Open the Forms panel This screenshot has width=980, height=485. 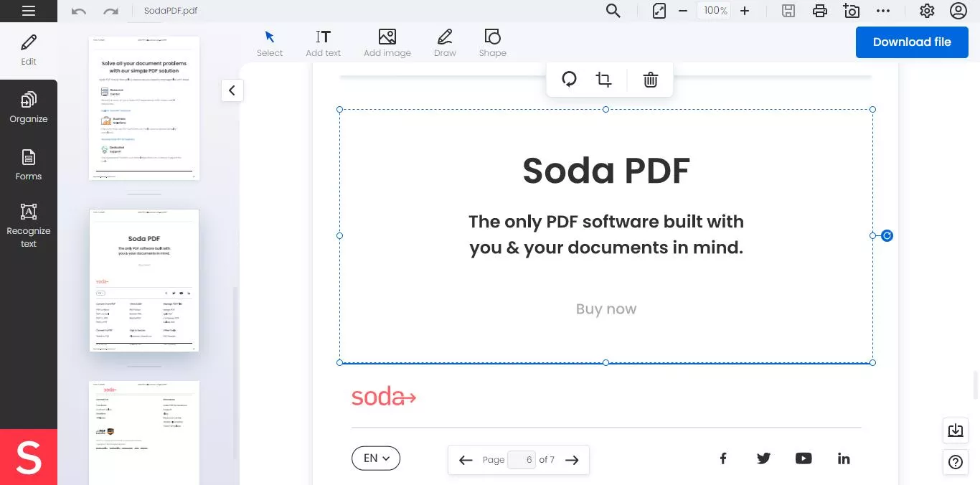click(x=29, y=164)
